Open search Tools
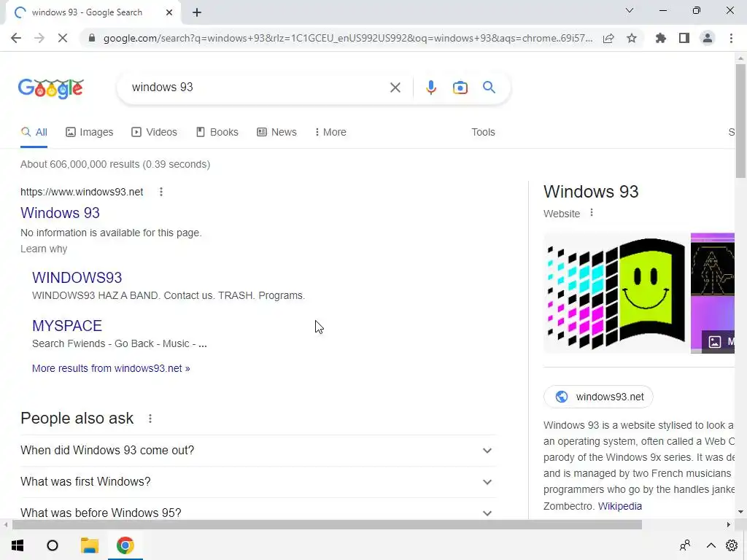Image resolution: width=747 pixels, height=560 pixels. pyautogui.click(x=483, y=133)
